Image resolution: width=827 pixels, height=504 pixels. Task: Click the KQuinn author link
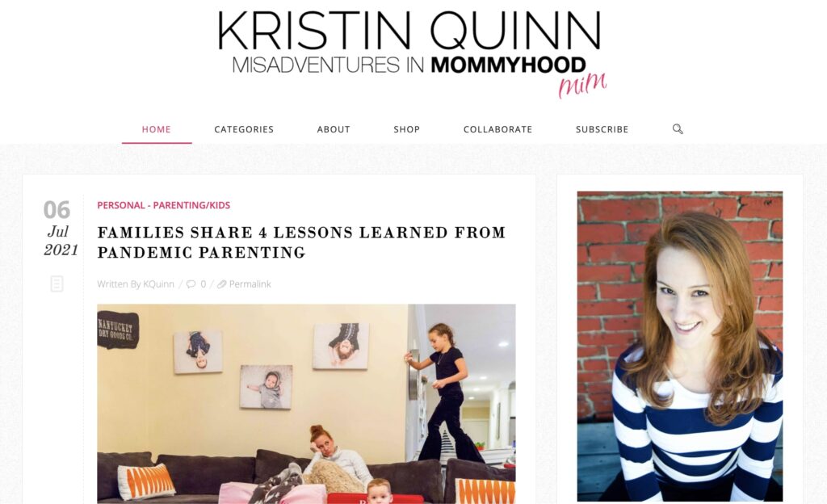[158, 284]
